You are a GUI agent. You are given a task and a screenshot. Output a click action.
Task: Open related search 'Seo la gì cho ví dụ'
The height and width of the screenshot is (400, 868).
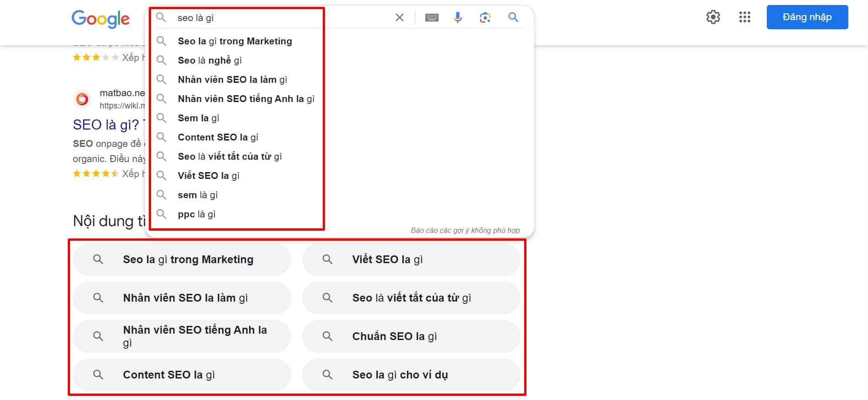tap(411, 375)
